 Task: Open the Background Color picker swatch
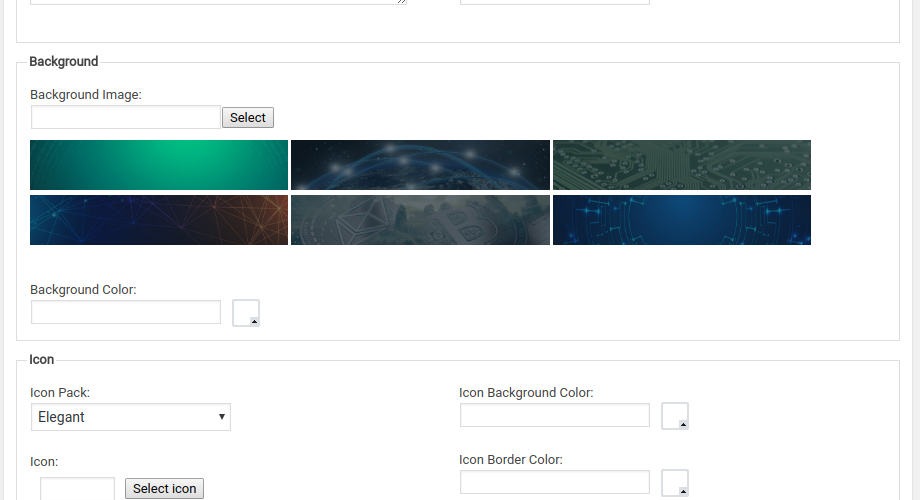pos(246,313)
